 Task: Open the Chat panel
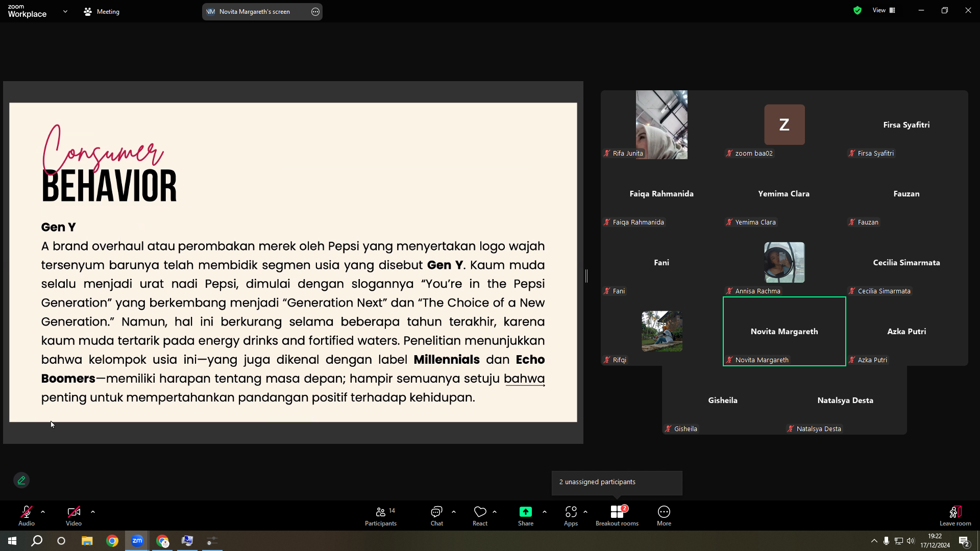pos(437,515)
